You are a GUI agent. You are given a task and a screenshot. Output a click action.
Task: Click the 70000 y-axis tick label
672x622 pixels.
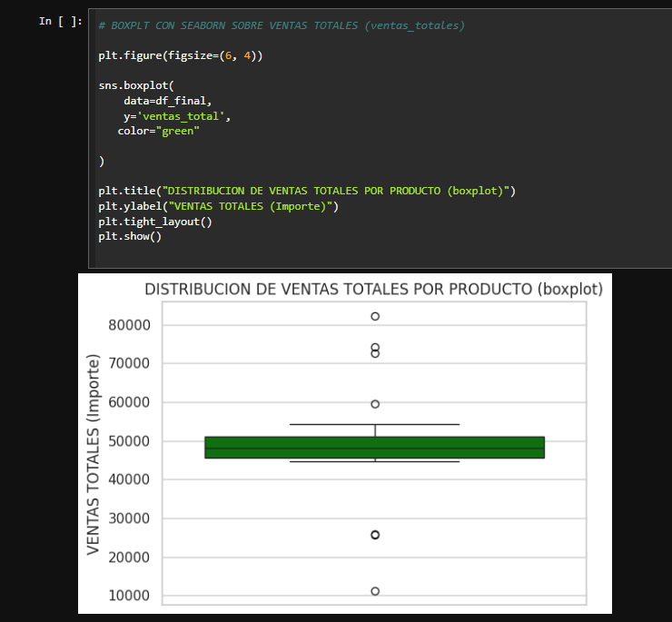coord(129,363)
